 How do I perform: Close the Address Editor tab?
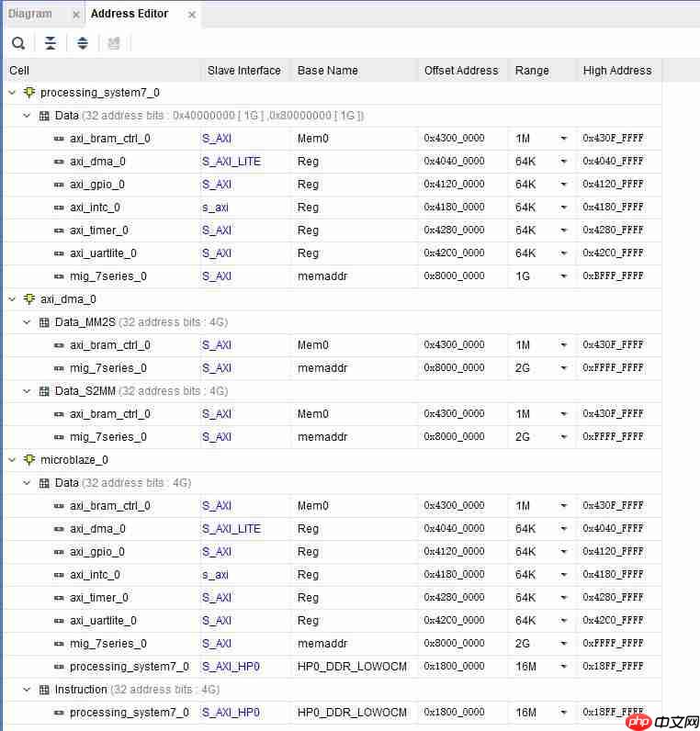coord(192,15)
